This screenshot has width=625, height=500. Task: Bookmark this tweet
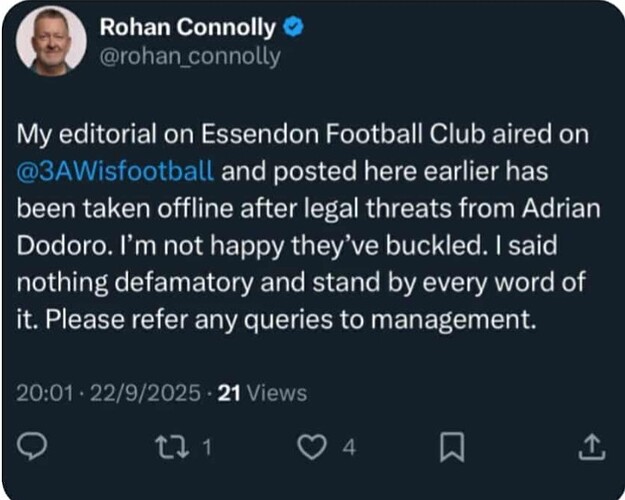452,447
